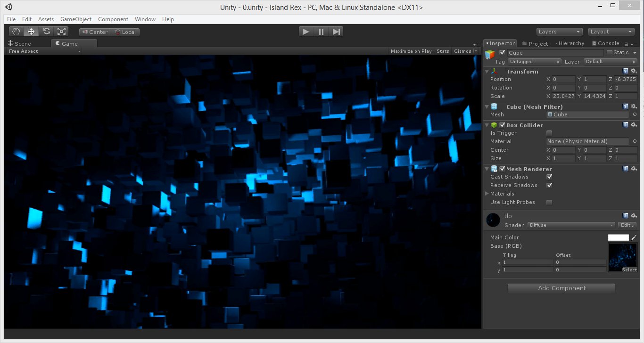
Task: Pause the game
Action: (x=321, y=32)
